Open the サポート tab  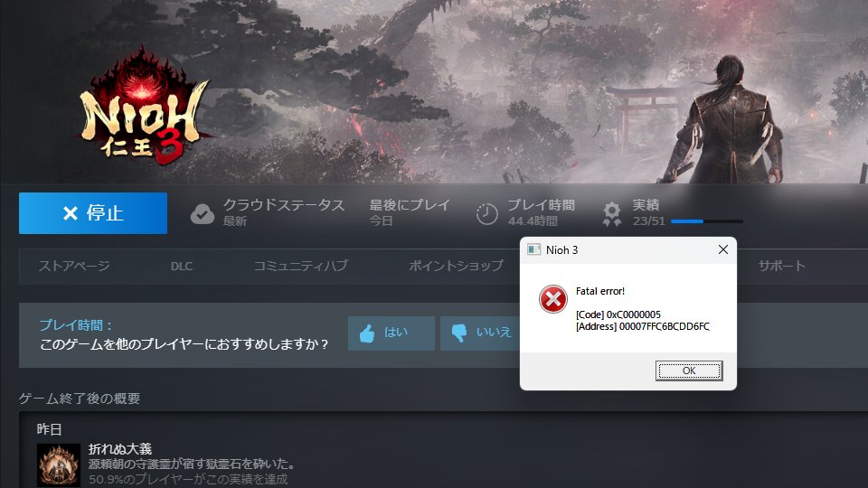pos(781,266)
